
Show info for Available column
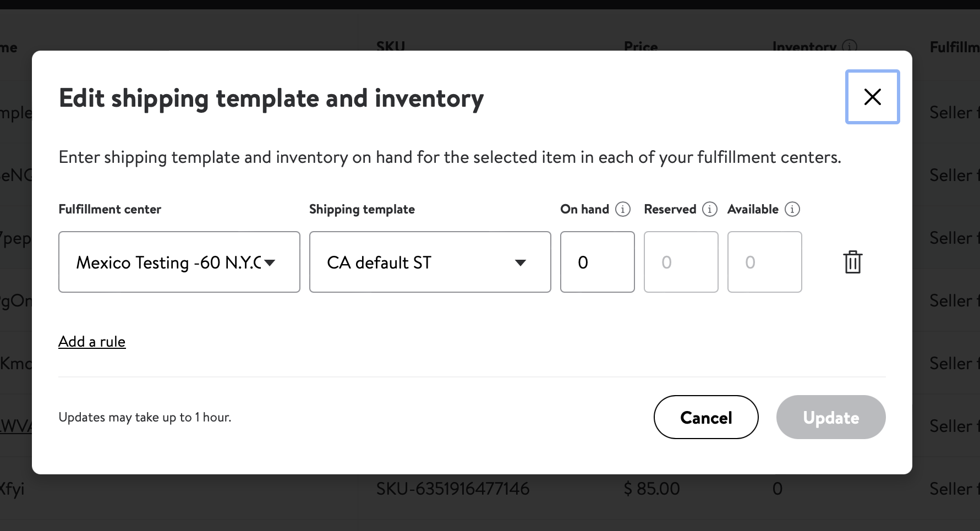point(792,209)
